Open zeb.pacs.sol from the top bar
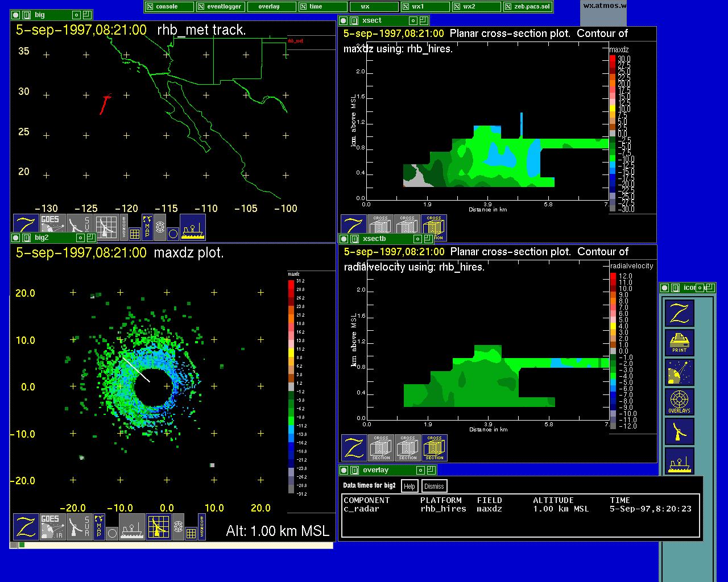728x582 pixels. pos(527,7)
